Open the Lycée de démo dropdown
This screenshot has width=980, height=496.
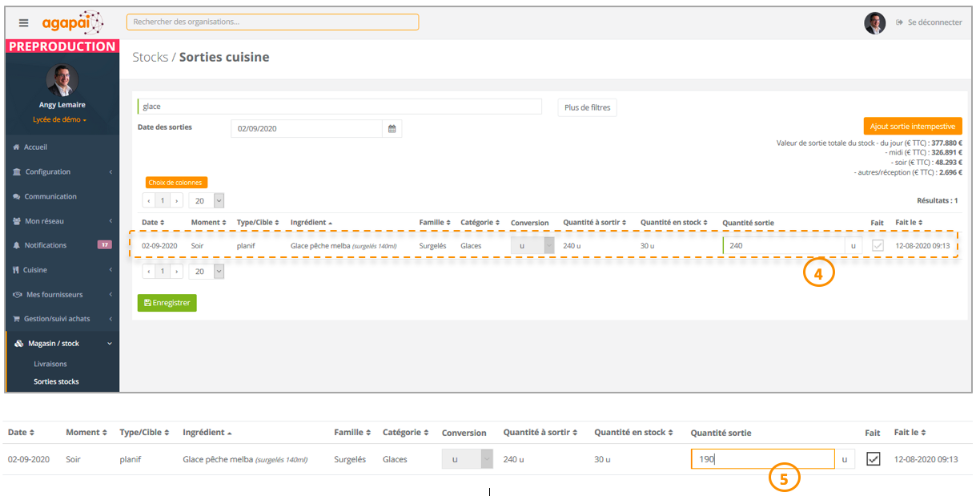point(60,119)
